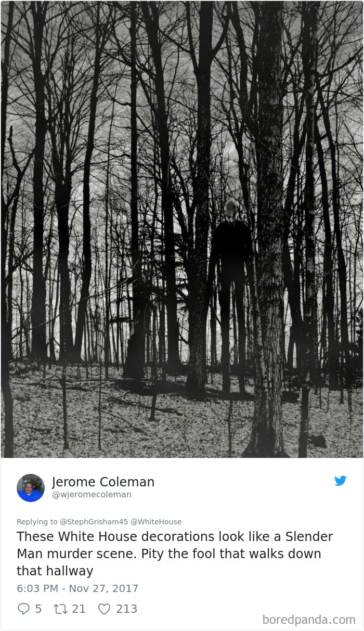This screenshot has width=364, height=631.
Task: Open the @wjeromecoleman handle
Action: point(92,495)
